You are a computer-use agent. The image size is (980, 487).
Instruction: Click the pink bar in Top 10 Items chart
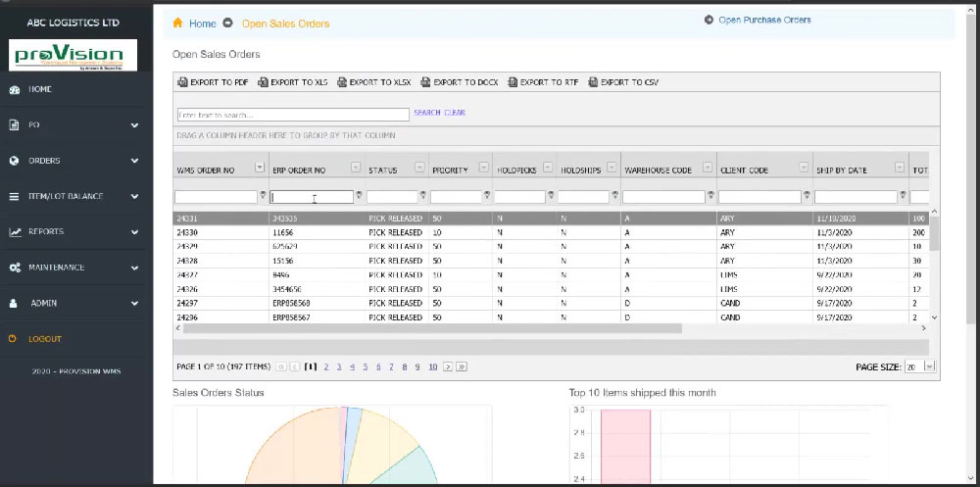pyautogui.click(x=625, y=447)
